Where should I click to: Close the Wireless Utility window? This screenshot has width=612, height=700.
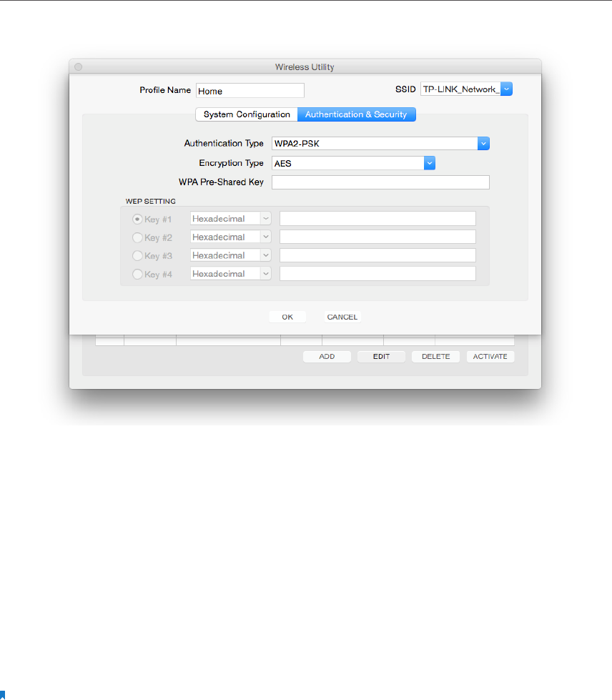[79, 67]
